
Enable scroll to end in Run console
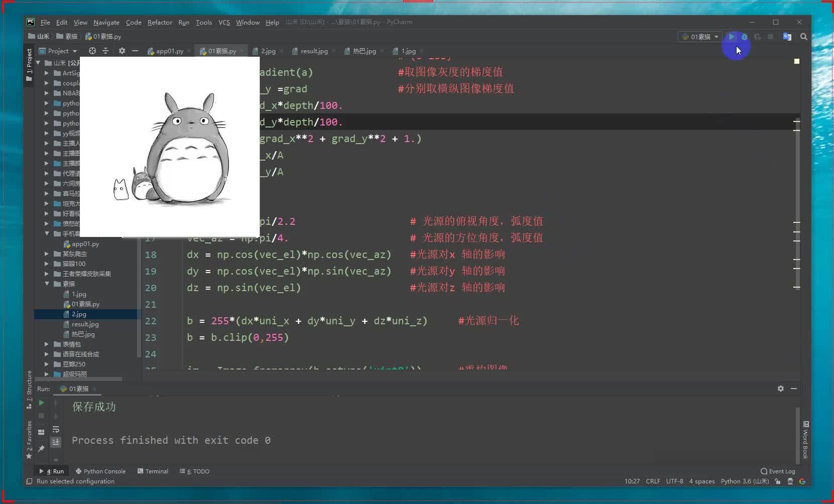[x=56, y=442]
